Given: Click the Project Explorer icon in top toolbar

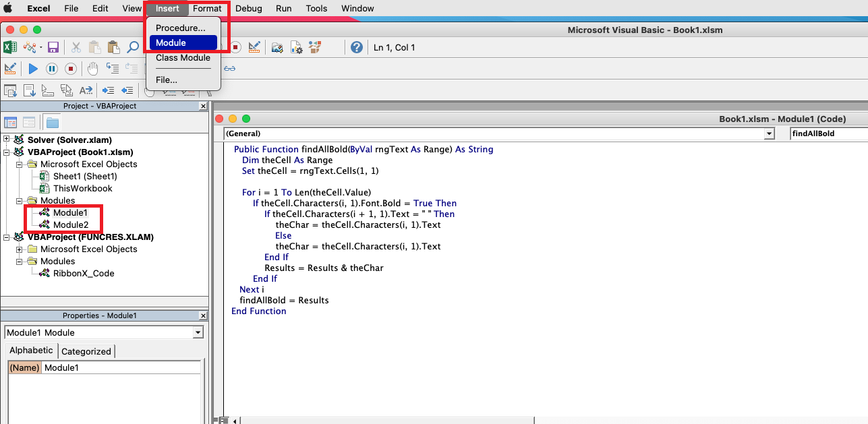Looking at the screenshot, I should point(277,47).
